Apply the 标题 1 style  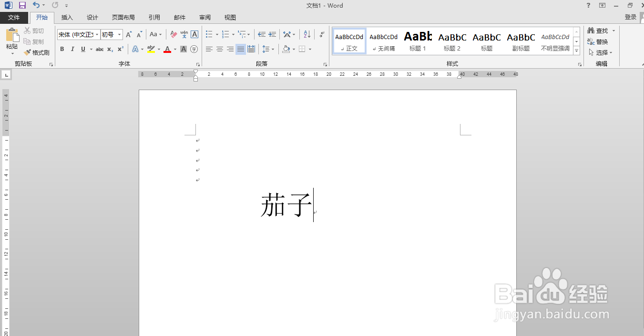(x=418, y=41)
